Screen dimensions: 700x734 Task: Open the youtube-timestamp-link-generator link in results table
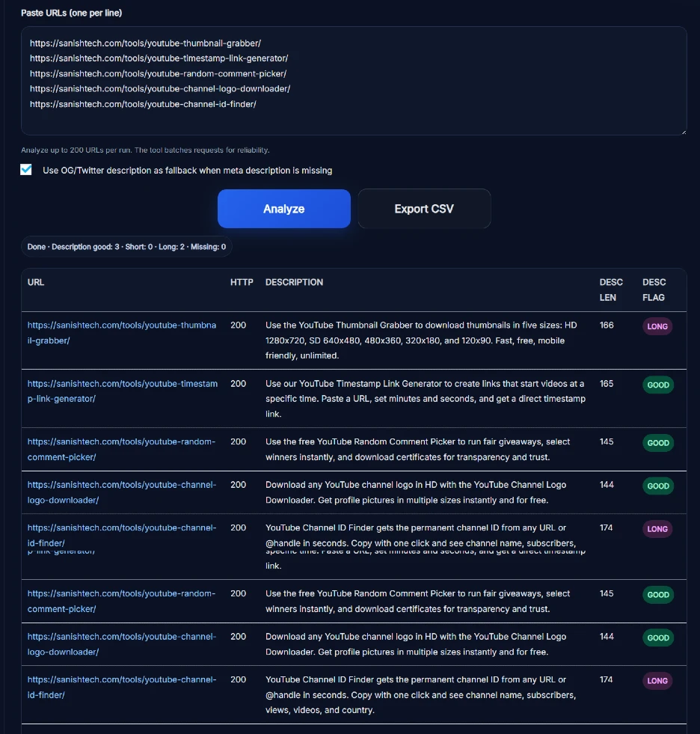(x=122, y=391)
